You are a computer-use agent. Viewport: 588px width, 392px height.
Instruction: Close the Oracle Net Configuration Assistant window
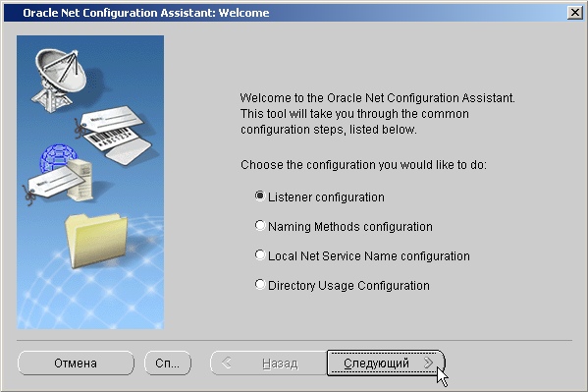(575, 13)
